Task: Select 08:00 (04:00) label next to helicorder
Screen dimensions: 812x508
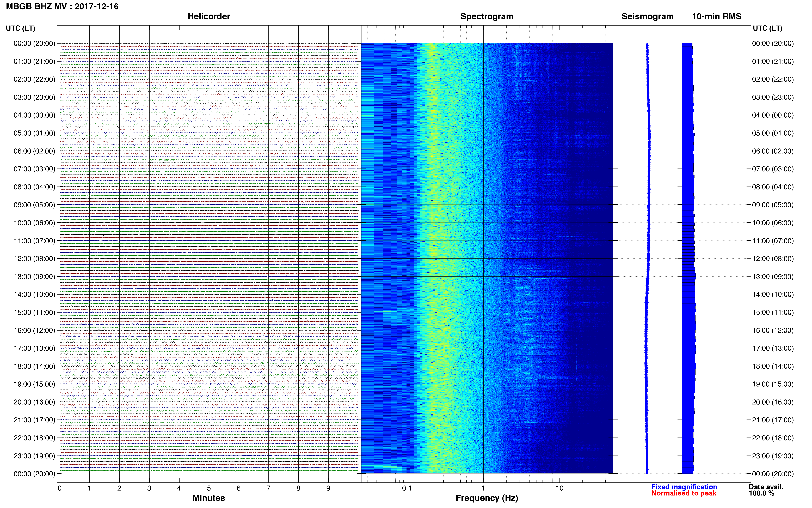Action: pos(34,187)
